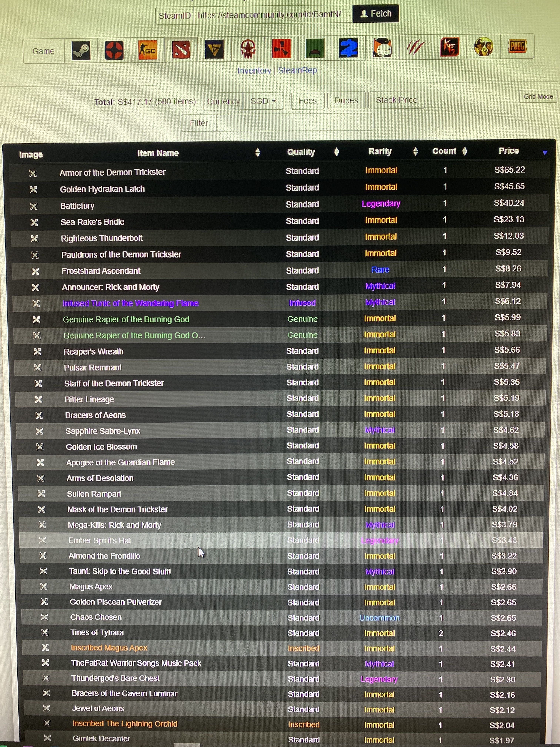Sort the table by Quality header
The height and width of the screenshot is (747, 560).
click(301, 152)
